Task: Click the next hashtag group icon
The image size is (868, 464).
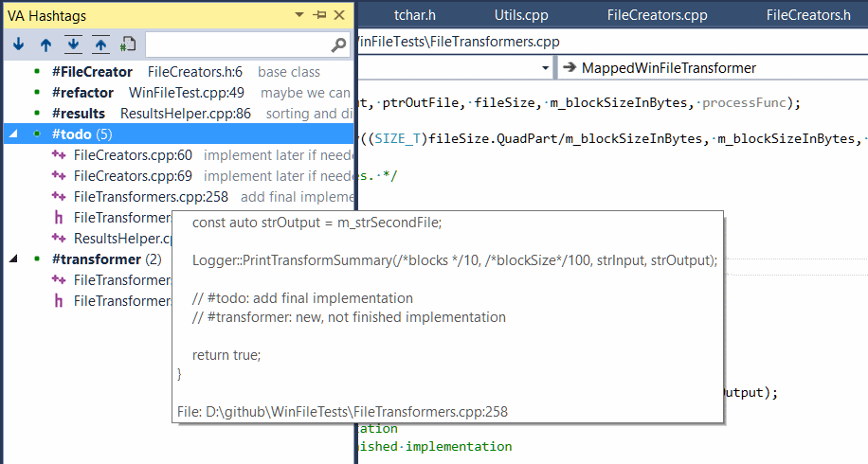Action: pos(73,45)
